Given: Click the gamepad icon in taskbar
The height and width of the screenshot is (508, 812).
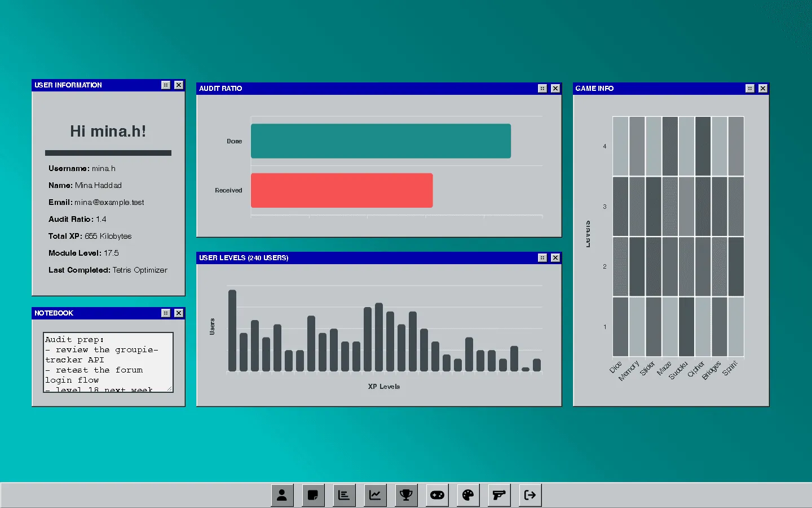Looking at the screenshot, I should tap(437, 495).
